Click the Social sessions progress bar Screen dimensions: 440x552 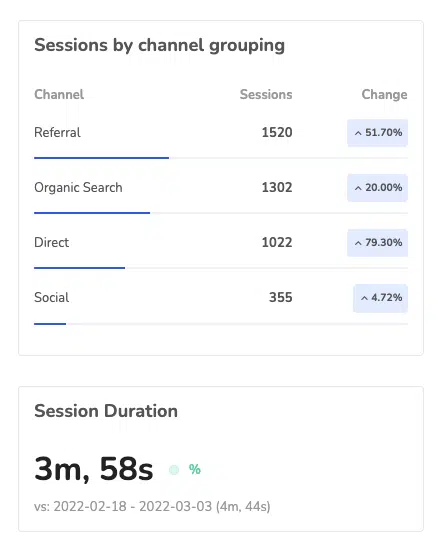(x=221, y=324)
